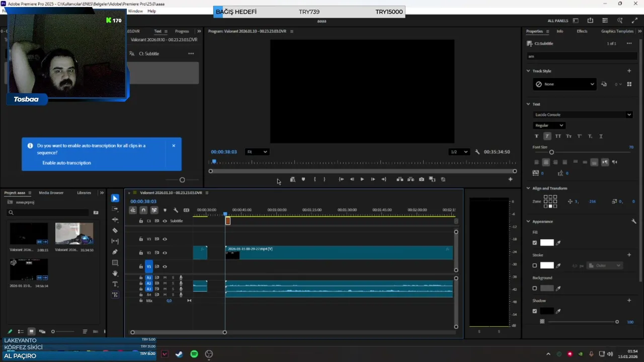The height and width of the screenshot is (362, 644).
Task: Hide the Subtitle caption track eye
Action: pos(165,221)
